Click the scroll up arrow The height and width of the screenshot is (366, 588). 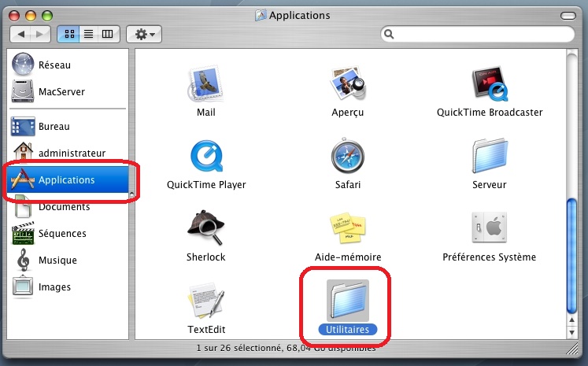[x=572, y=320]
